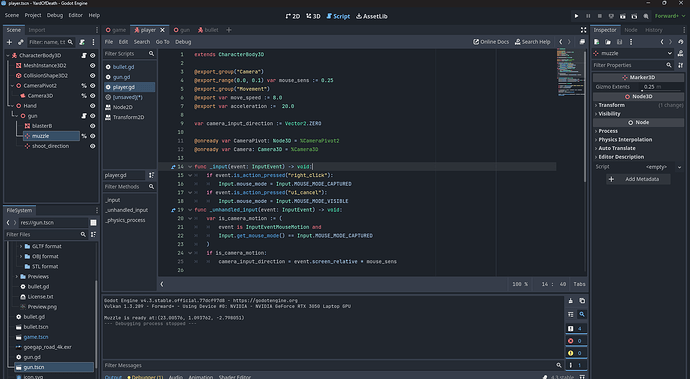
Task: Toggle the scripts panel with the arrow
Action: tap(162, 284)
